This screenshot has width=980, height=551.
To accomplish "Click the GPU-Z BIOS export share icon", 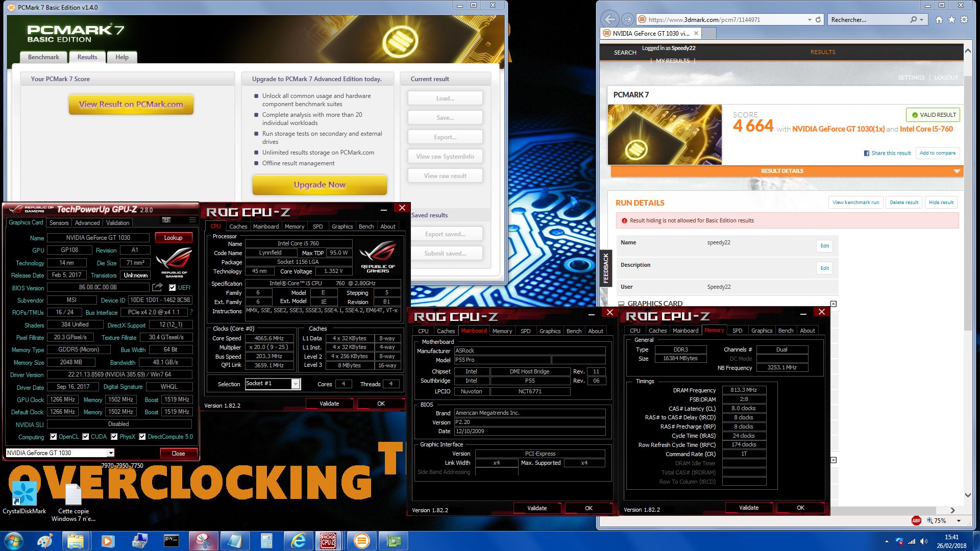I will (x=158, y=287).
